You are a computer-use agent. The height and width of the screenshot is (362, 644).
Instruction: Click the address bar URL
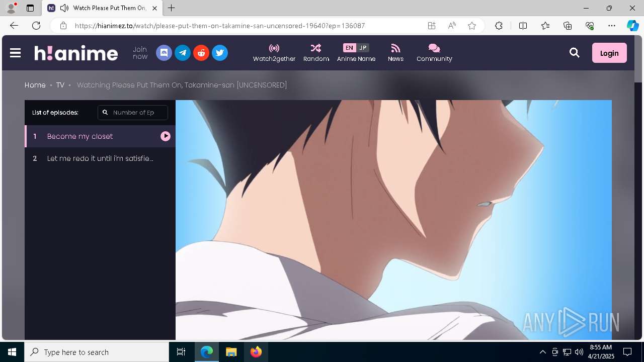[220, 26]
